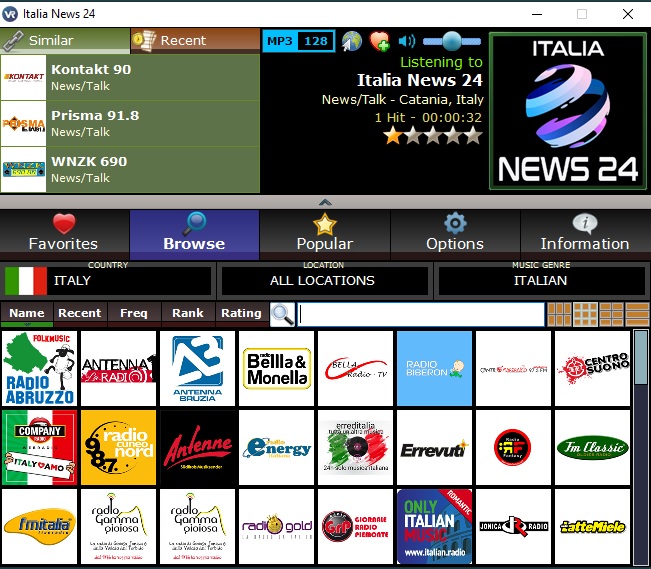Open the Information tab
This screenshot has height=569, width=651.
click(585, 235)
